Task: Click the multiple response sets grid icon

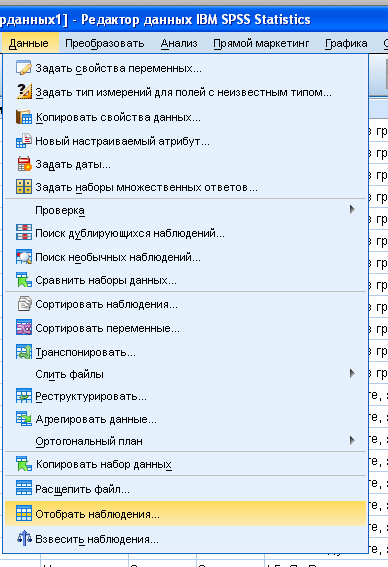Action: point(24,187)
